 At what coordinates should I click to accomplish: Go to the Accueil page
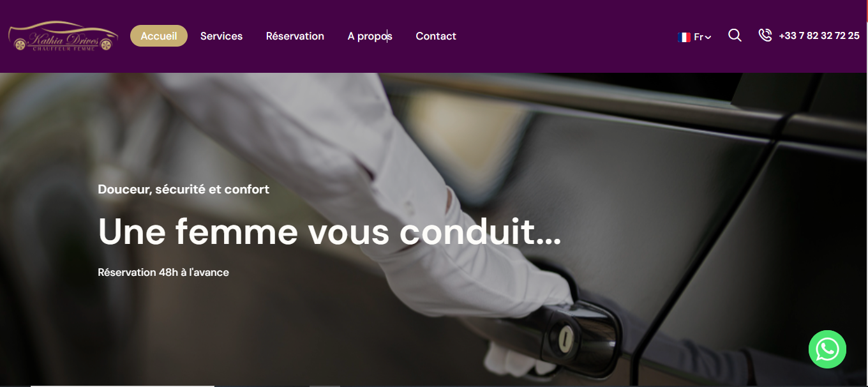(159, 36)
